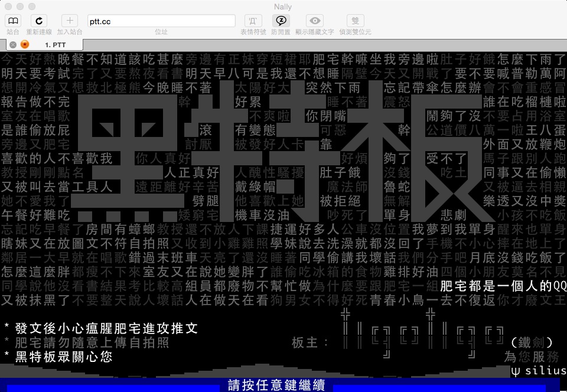Click the 板主 label
The image size is (567, 392).
pyautogui.click(x=310, y=342)
